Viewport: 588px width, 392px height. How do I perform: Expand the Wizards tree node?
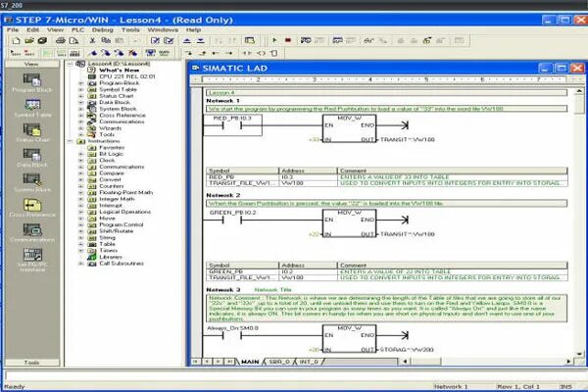coord(80,128)
